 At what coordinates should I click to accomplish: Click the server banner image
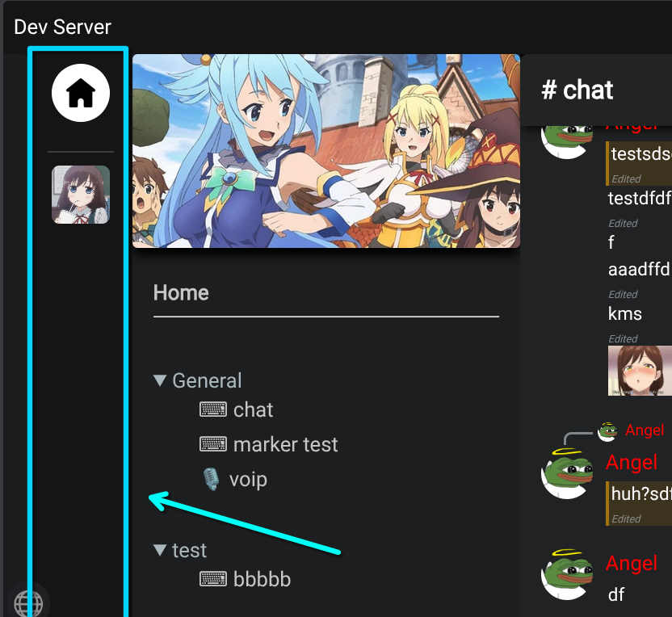pyautogui.click(x=325, y=151)
